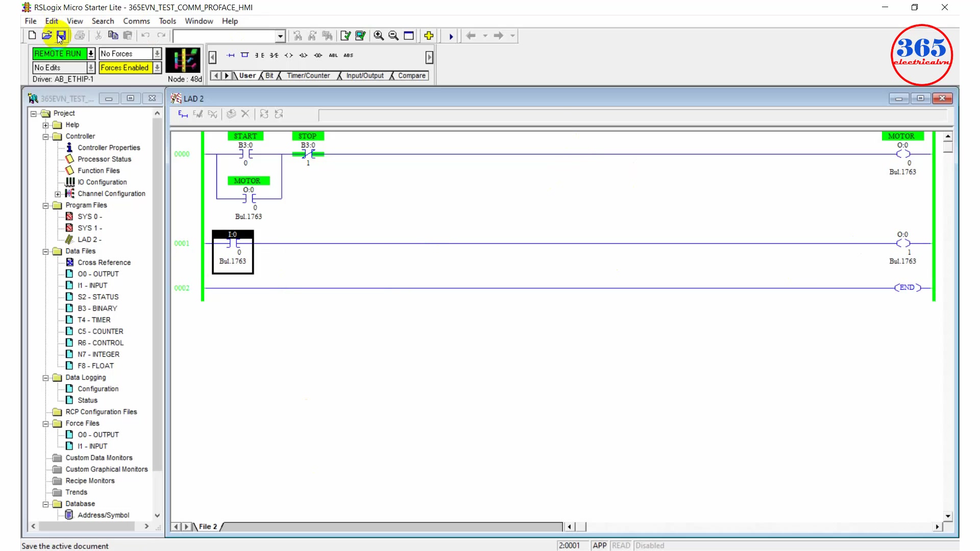This screenshot has height=551, width=980.
Task: Open the Forces Enabled dropdown arrow
Action: tap(157, 67)
